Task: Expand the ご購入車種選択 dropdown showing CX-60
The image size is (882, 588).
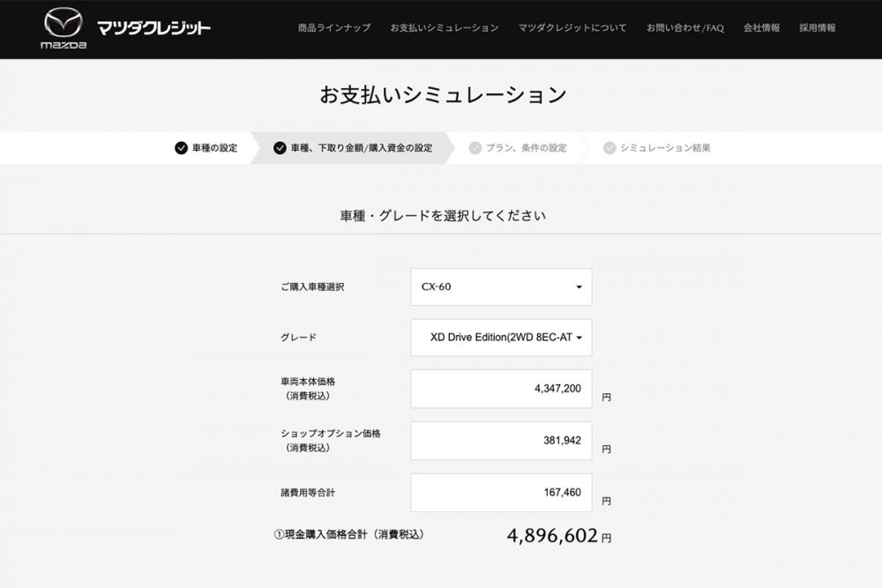Action: point(501,287)
